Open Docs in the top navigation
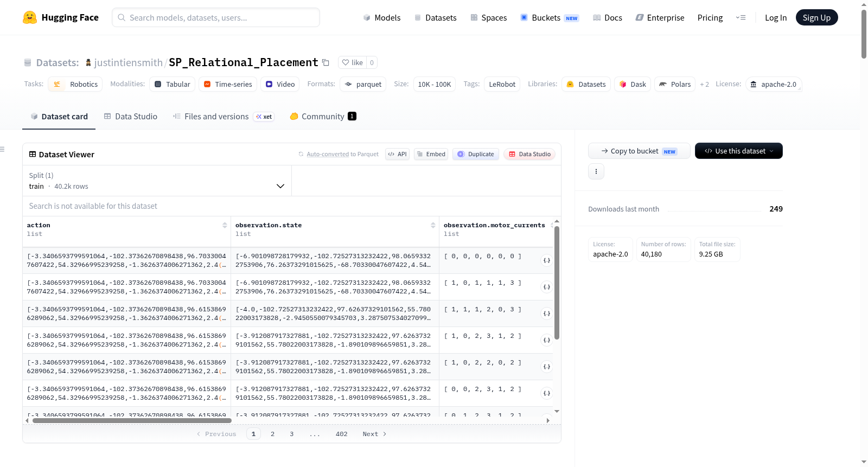868x467 pixels. (608, 17)
